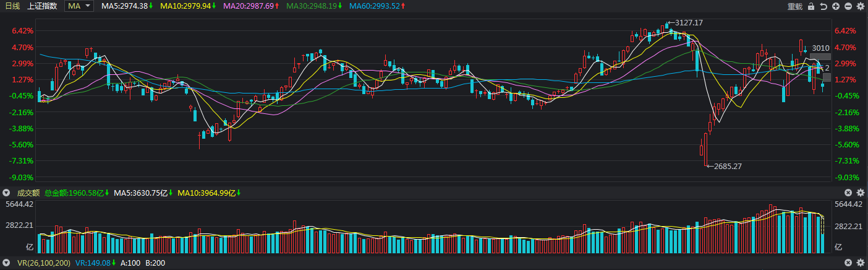Click the last volume bar with the dashed outline

click(x=823, y=234)
